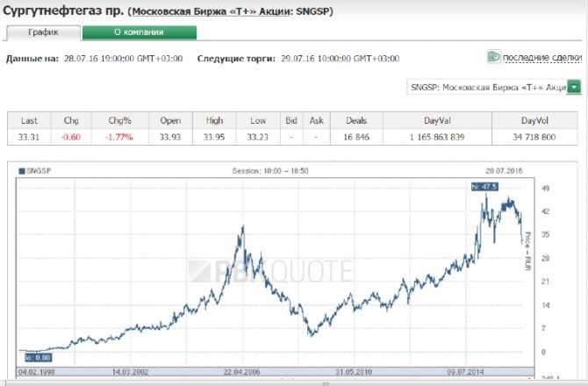
Task: Click the lo: 0.08 chart marker
Action: pos(38,358)
